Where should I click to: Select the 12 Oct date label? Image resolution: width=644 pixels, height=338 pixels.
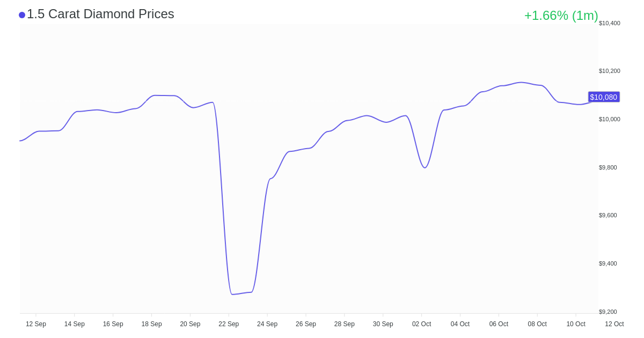(614, 324)
